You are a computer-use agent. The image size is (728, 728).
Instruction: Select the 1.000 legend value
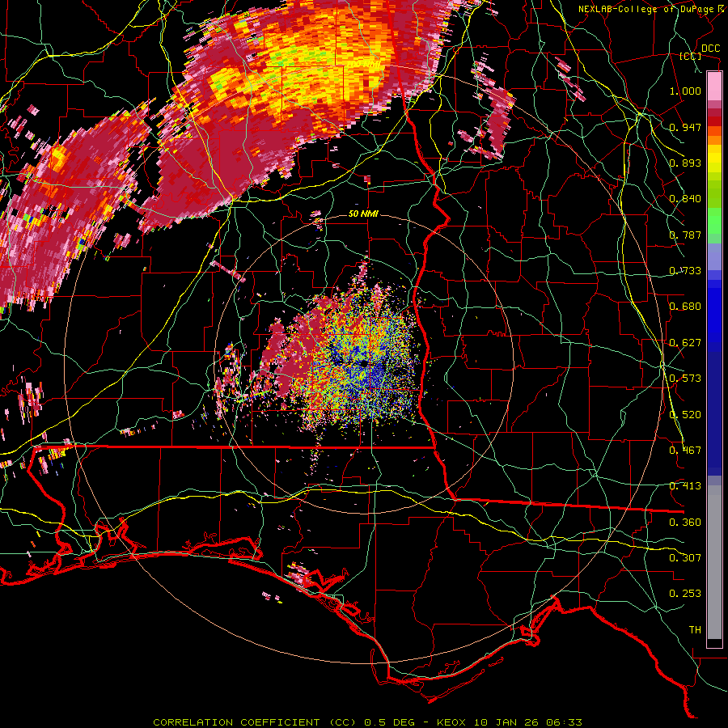pos(685,91)
